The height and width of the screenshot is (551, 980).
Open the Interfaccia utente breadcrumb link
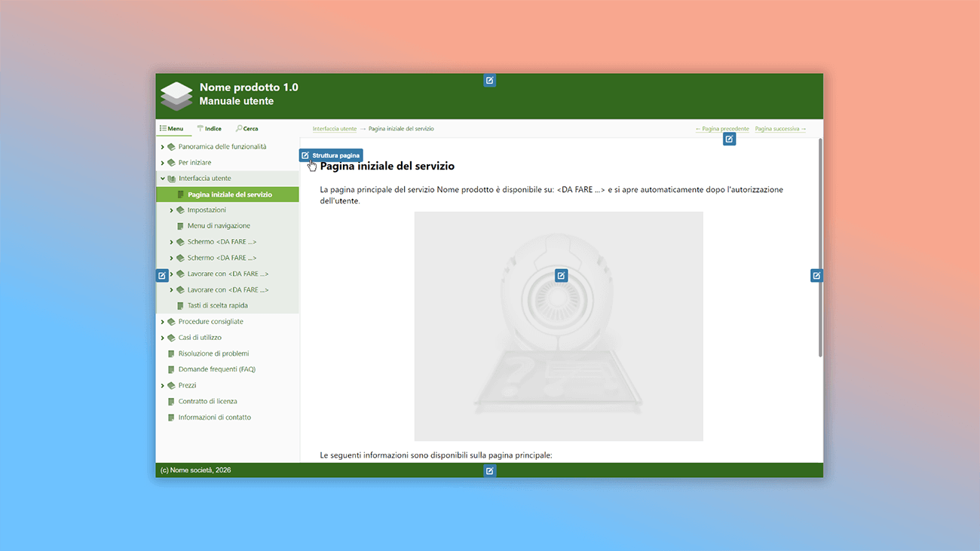coord(334,128)
